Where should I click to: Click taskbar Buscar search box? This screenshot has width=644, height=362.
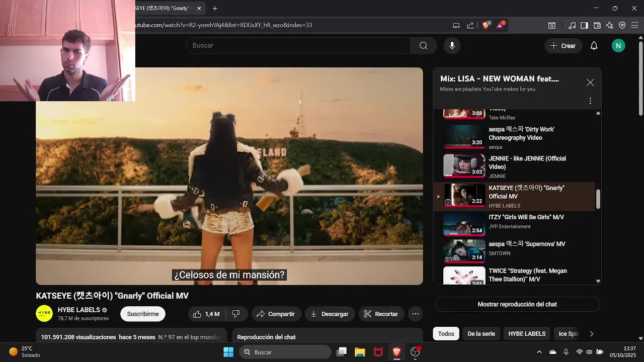(285, 352)
